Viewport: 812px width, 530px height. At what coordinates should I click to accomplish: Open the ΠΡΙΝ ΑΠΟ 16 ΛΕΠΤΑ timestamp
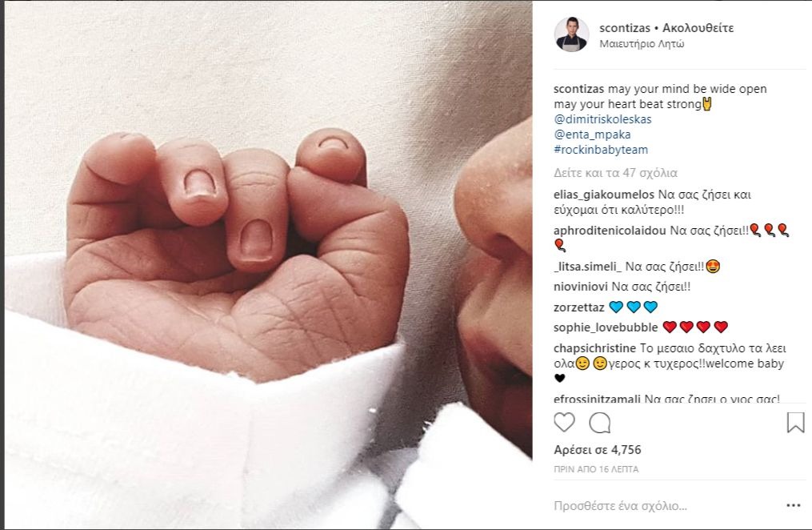(596, 469)
